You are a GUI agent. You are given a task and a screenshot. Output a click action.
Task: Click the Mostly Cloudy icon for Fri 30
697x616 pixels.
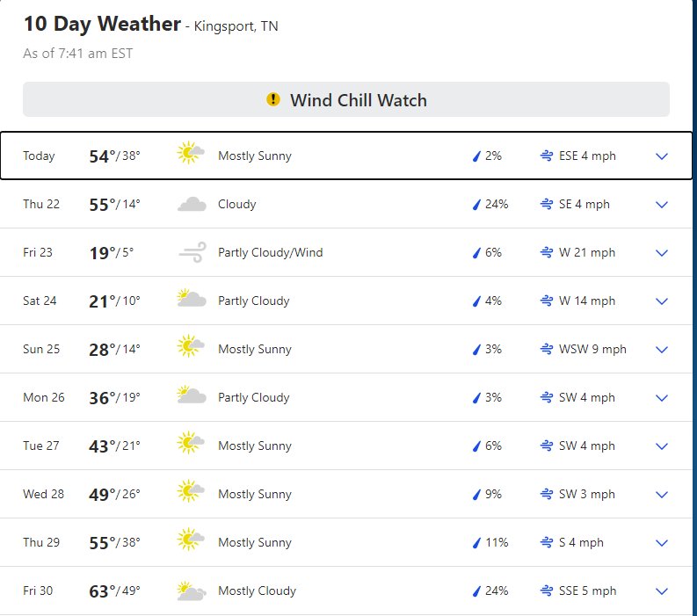192,591
